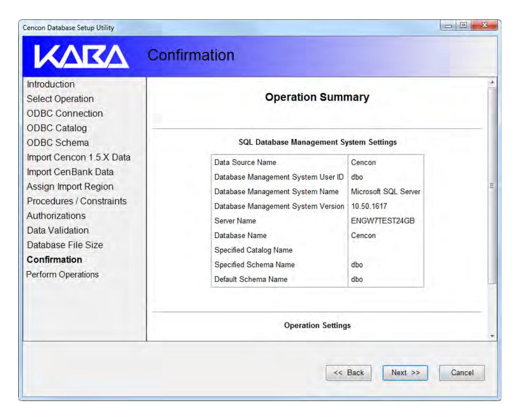
Task: Click the ENGW7TEST24GB server value
Action: click(383, 221)
